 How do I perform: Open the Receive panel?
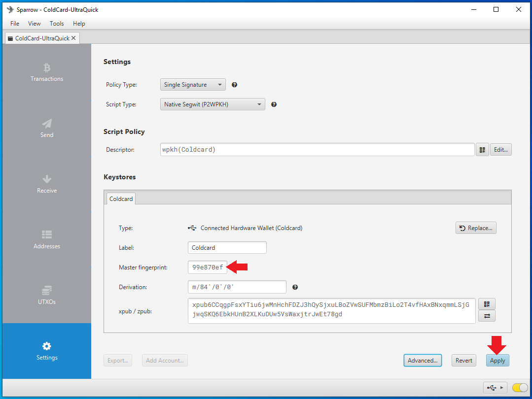47,184
